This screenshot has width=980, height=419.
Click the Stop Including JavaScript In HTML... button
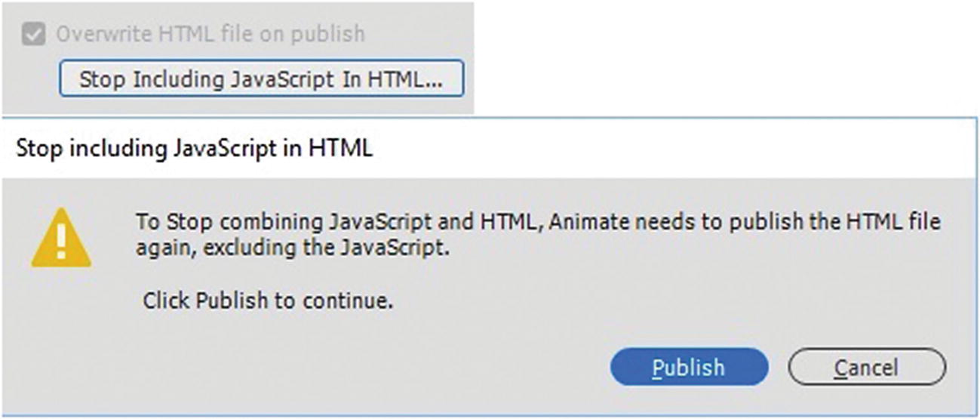(261, 79)
